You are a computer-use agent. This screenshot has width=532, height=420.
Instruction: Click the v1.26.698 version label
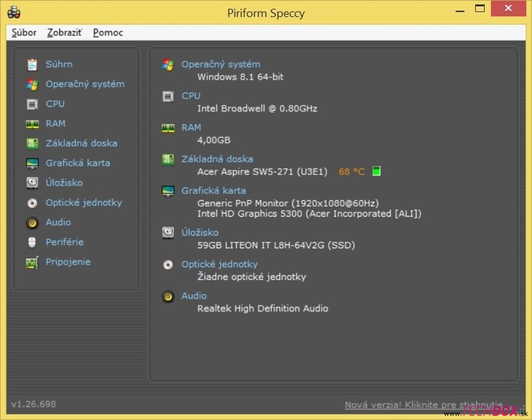pyautogui.click(x=34, y=404)
